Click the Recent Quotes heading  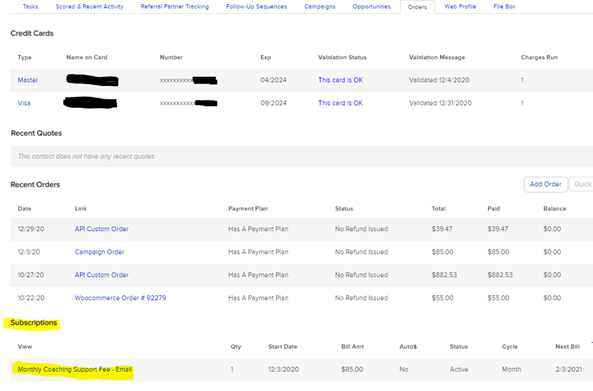click(x=36, y=133)
